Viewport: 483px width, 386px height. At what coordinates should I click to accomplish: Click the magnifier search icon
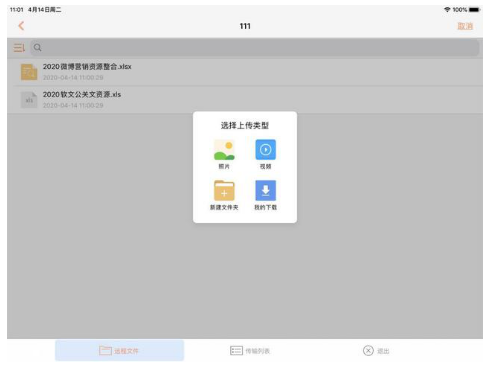pos(38,48)
